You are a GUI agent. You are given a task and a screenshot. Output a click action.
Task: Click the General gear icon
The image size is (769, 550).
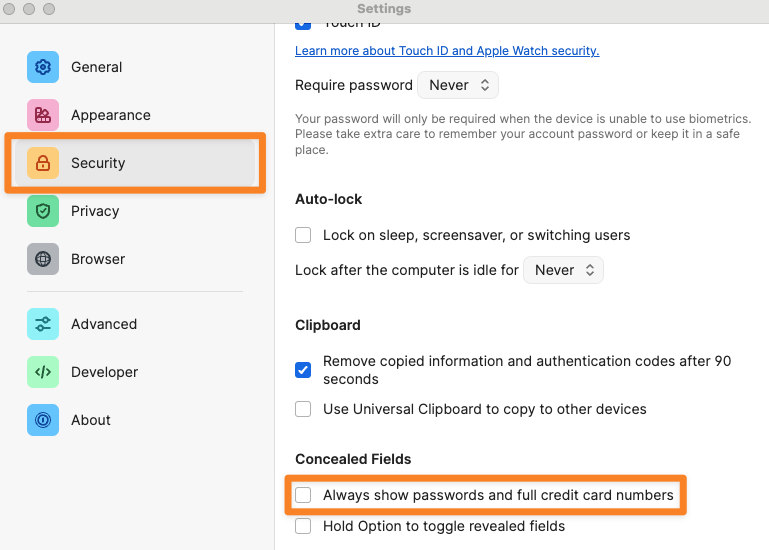(x=43, y=67)
